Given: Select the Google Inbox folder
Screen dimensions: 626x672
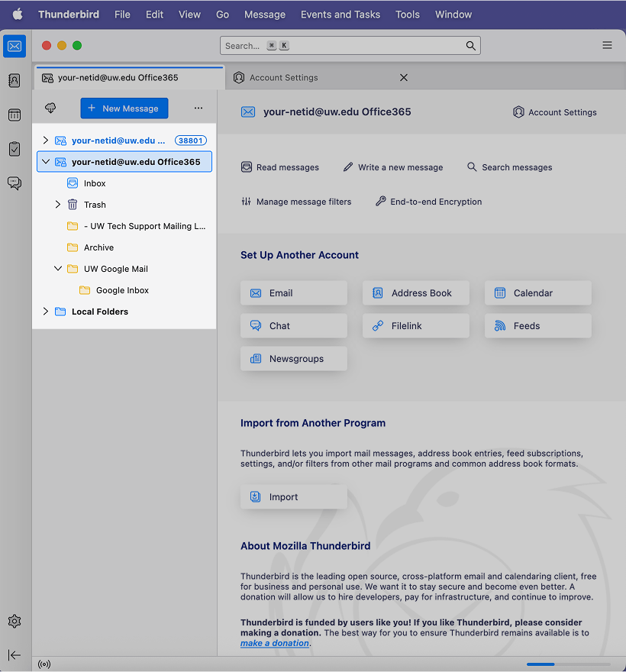Looking at the screenshot, I should click(122, 290).
